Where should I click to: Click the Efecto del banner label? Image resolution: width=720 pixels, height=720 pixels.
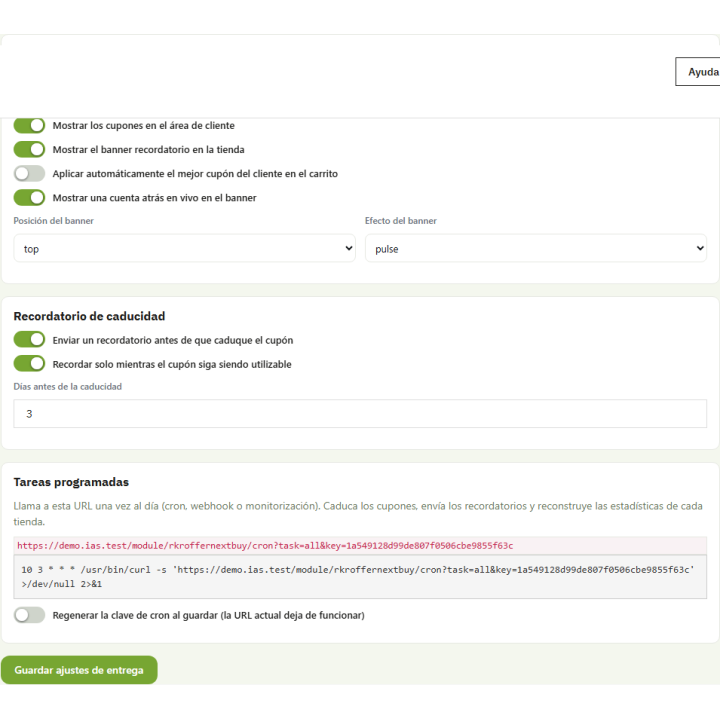(x=400, y=221)
